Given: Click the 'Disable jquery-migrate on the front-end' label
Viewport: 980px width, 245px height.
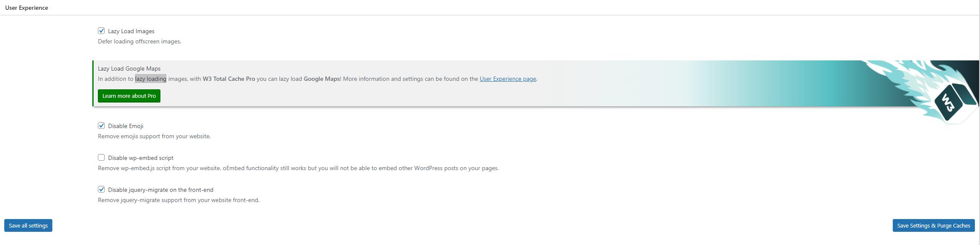Looking at the screenshot, I should tap(160, 190).
